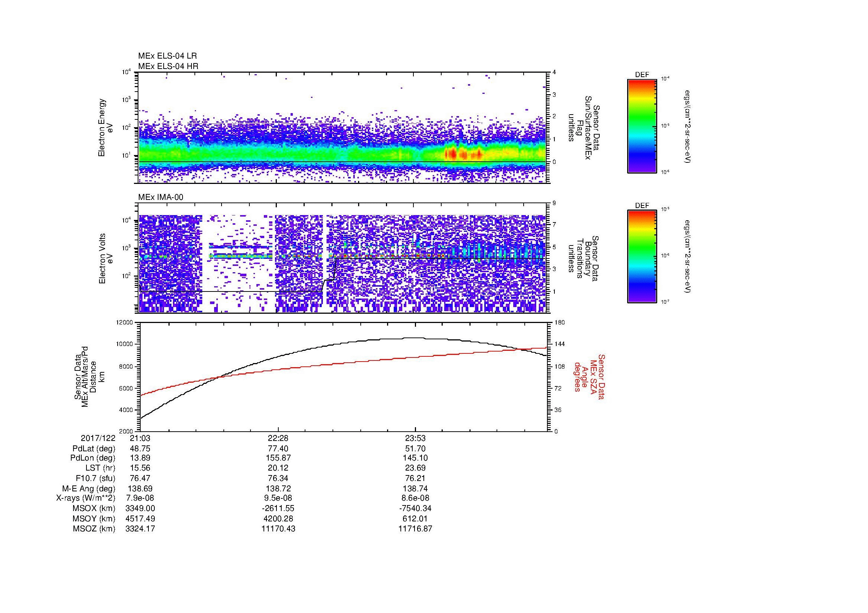868x613 pixels.
Task: Click the MSOX value -7540.34
Action: click(415, 508)
